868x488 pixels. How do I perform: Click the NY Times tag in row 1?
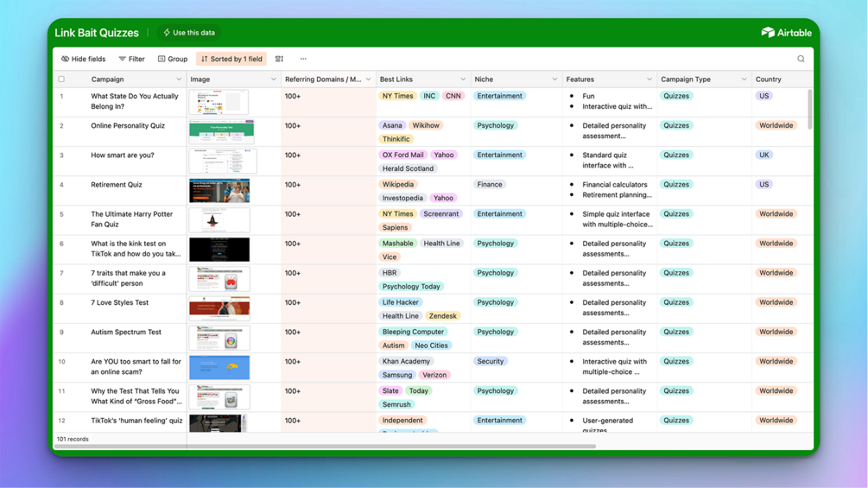pos(397,96)
